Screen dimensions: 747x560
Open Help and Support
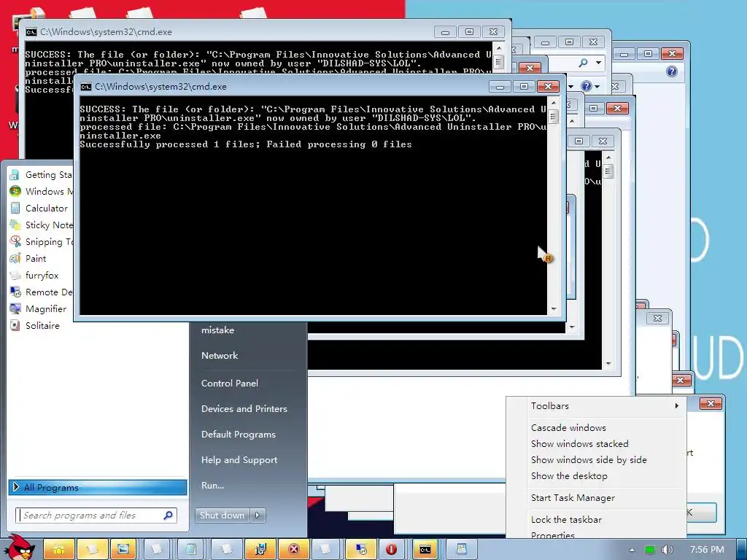tap(239, 460)
